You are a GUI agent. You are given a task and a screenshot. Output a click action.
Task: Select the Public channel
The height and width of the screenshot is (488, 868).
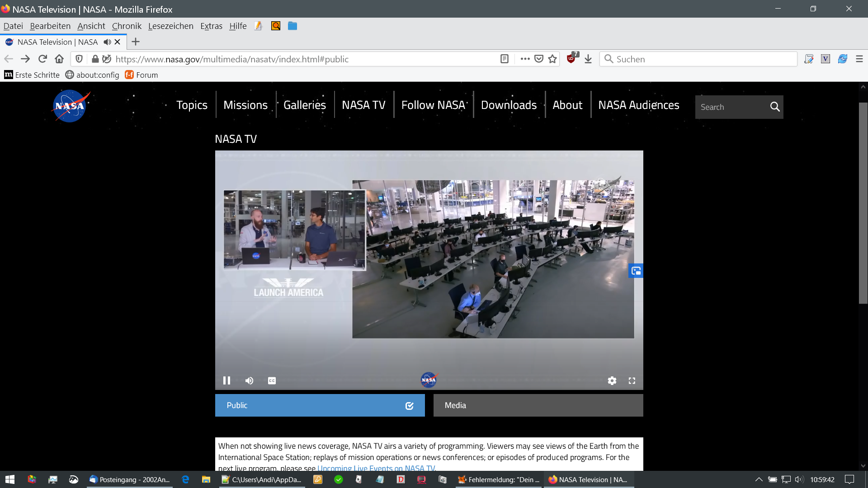pos(320,405)
